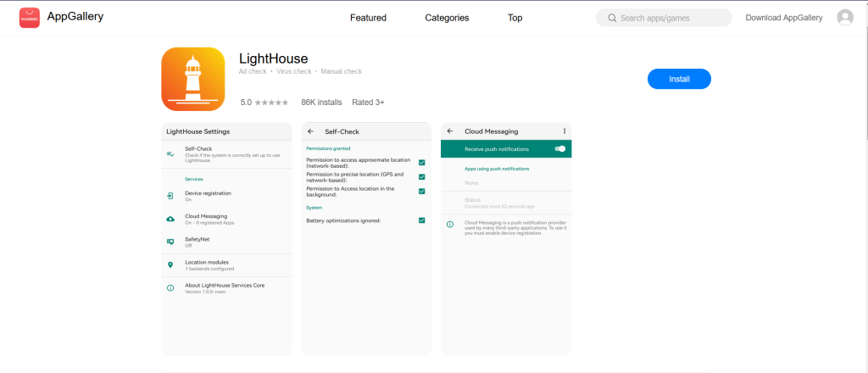Open the LightHouse Settings screenshot thumbnail
868x373 pixels.
point(226,238)
